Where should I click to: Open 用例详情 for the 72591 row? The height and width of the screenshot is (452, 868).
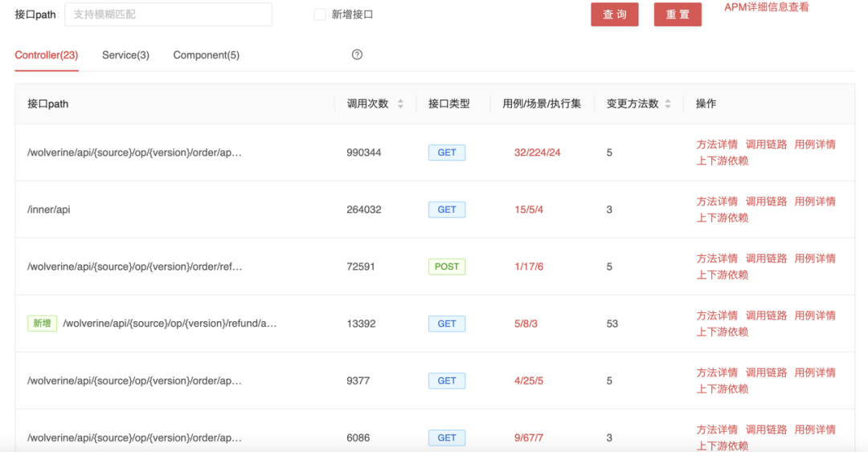coord(815,259)
